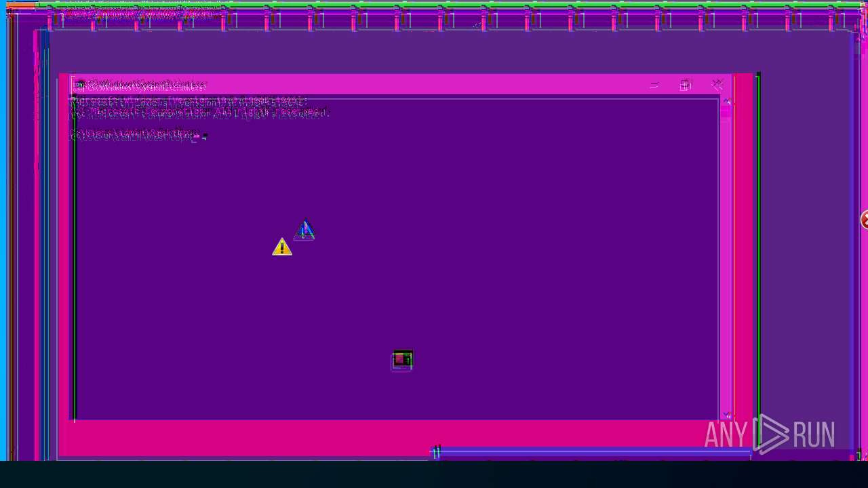Viewport: 868px width, 488px height.
Task: Click the cmd.exe window title text
Action: point(147,85)
